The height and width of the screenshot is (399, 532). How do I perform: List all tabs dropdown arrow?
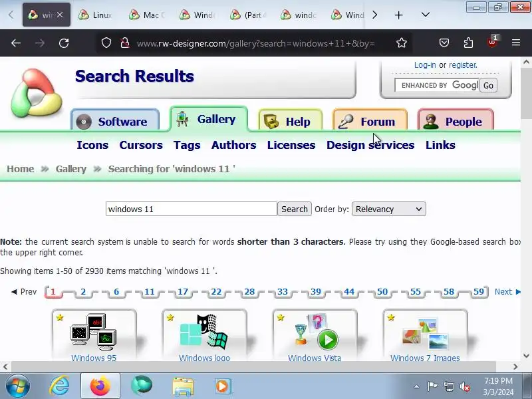pos(426,15)
